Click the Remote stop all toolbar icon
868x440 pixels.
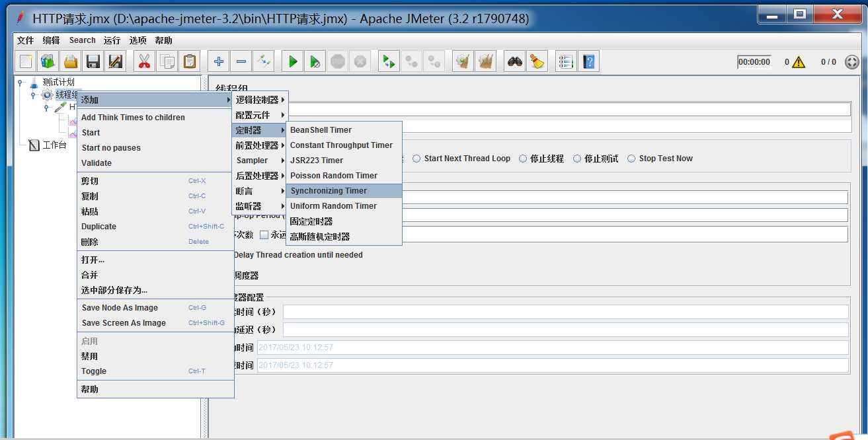(x=411, y=62)
